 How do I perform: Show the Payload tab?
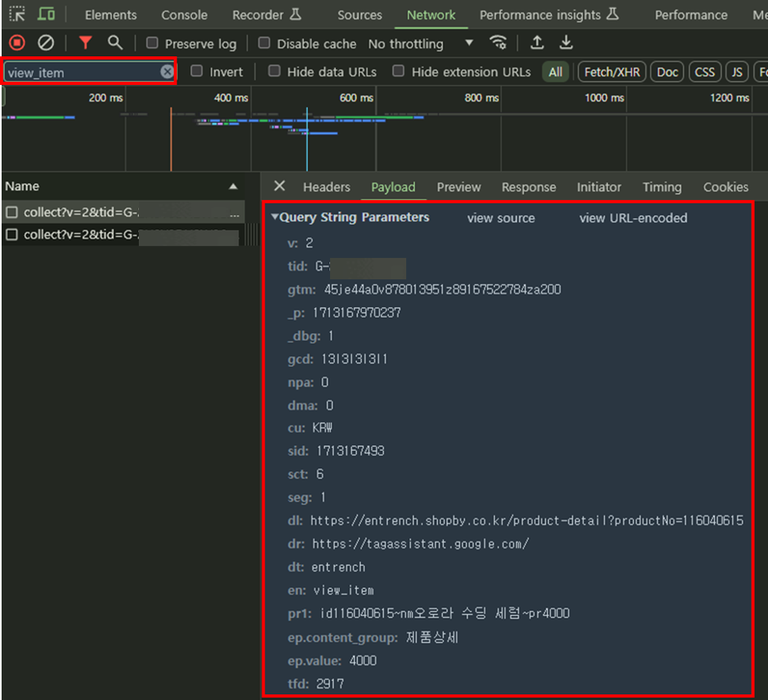[x=393, y=187]
